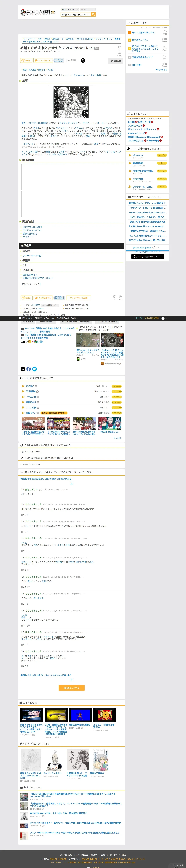This screenshot has width=186, height=868.
Task: Click the ボンドルド advertised article
Action: click(x=138, y=155)
